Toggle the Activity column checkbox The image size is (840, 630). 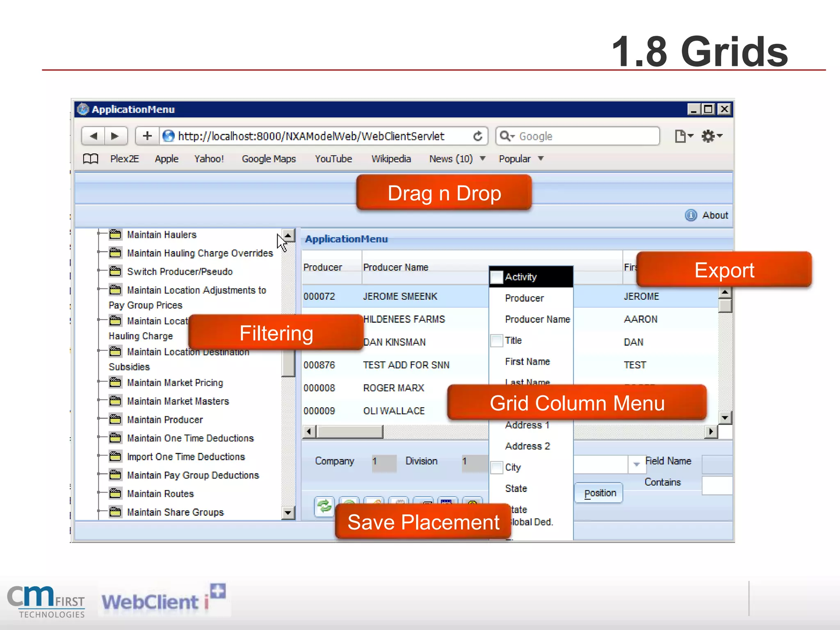click(x=497, y=277)
